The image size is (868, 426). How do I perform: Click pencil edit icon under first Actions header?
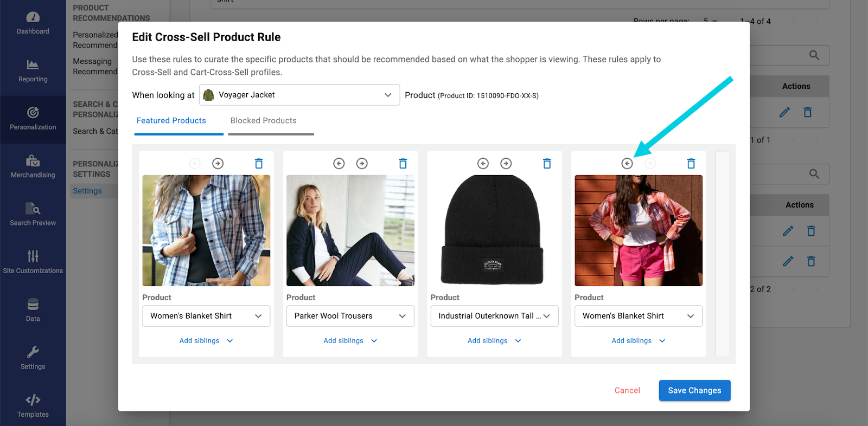coord(784,112)
